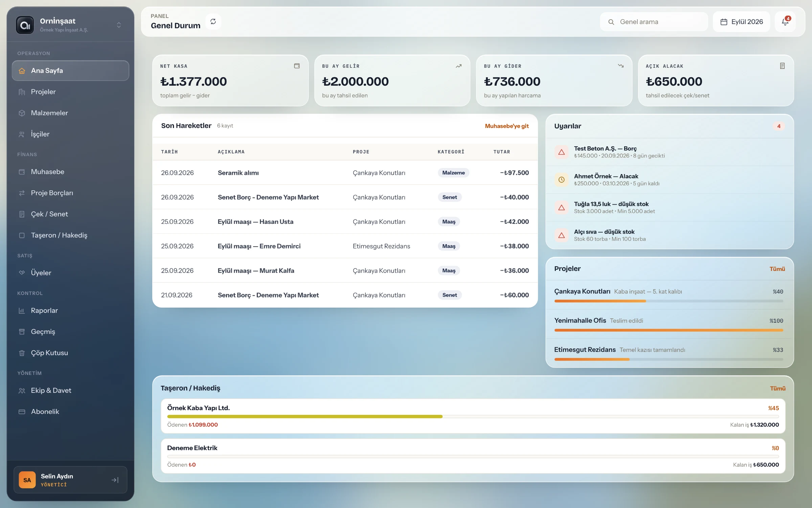This screenshot has width=812, height=508.
Task: Click the Genel arama search field
Action: (654, 22)
